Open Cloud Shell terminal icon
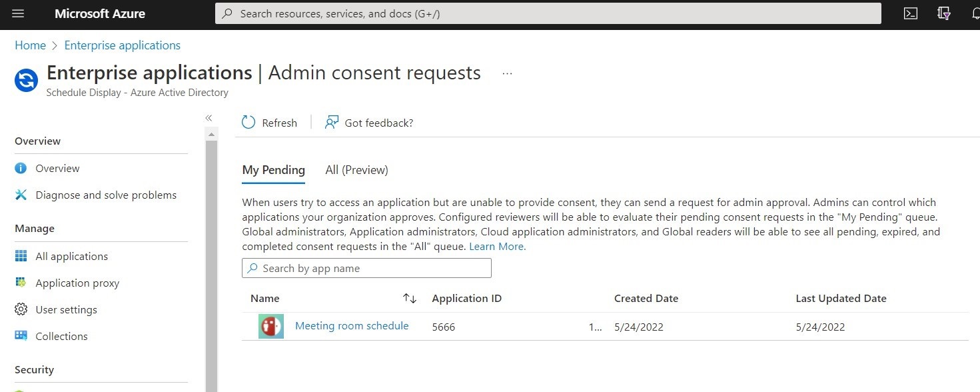 911,13
